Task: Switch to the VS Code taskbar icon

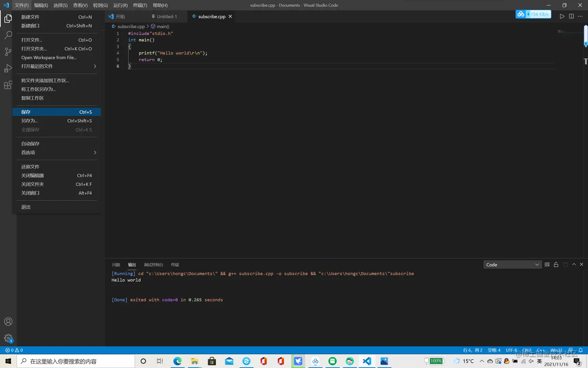Action: coord(367,361)
